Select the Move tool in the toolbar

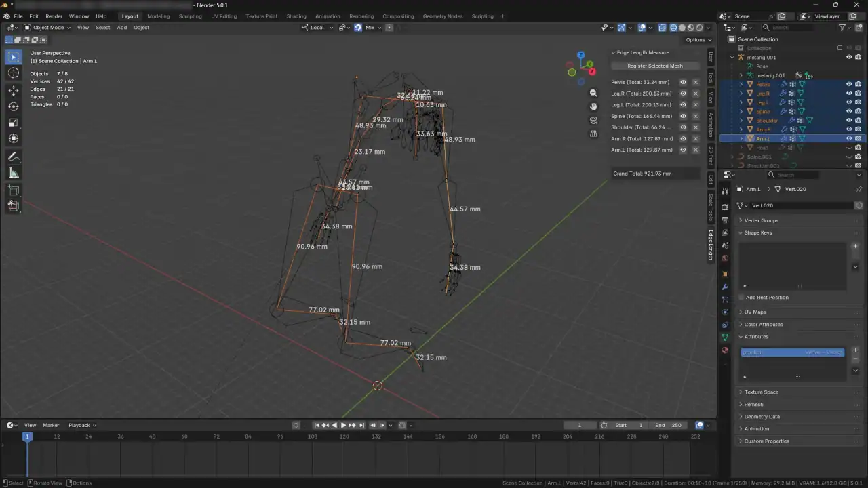click(14, 90)
